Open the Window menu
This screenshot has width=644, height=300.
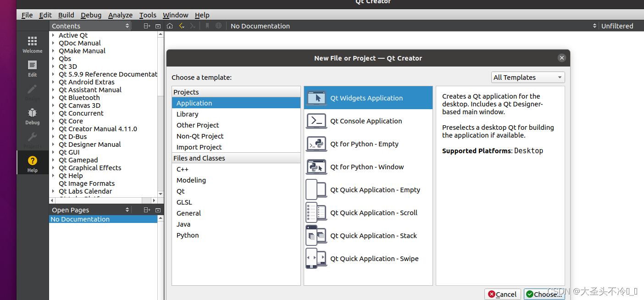176,15
